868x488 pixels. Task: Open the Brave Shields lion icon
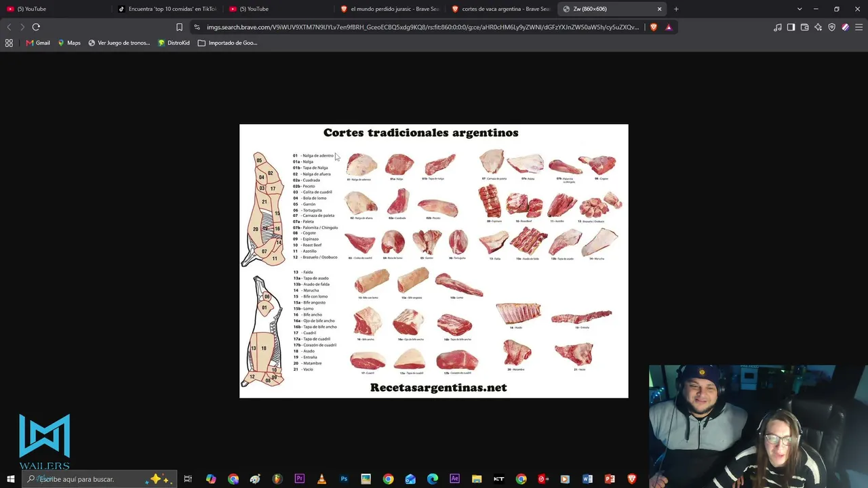click(x=654, y=27)
